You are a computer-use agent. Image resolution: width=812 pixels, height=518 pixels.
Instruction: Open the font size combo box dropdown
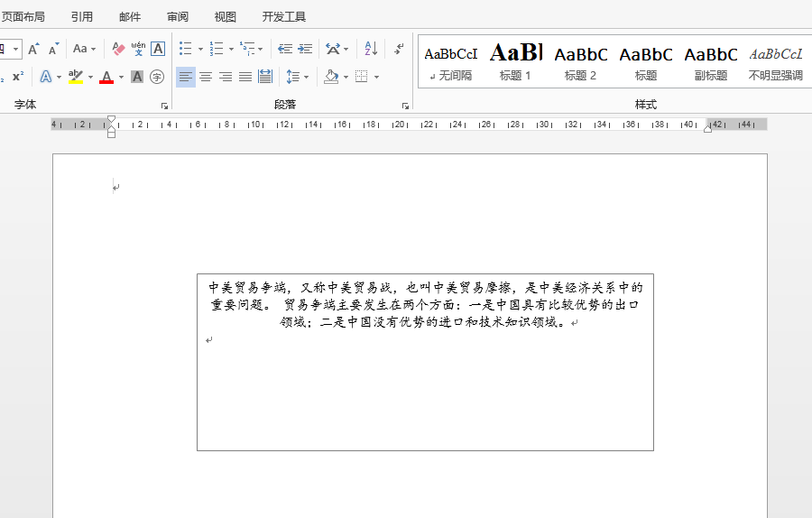pyautogui.click(x=16, y=50)
